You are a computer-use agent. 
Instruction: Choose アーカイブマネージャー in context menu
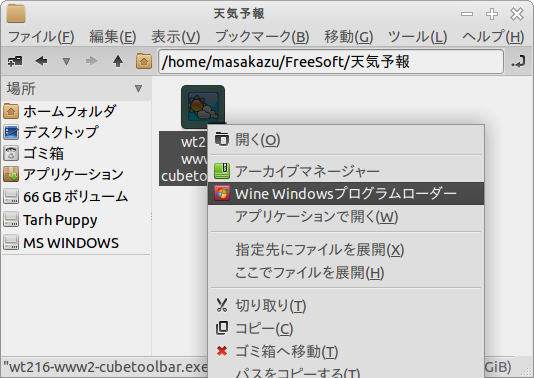point(346,171)
